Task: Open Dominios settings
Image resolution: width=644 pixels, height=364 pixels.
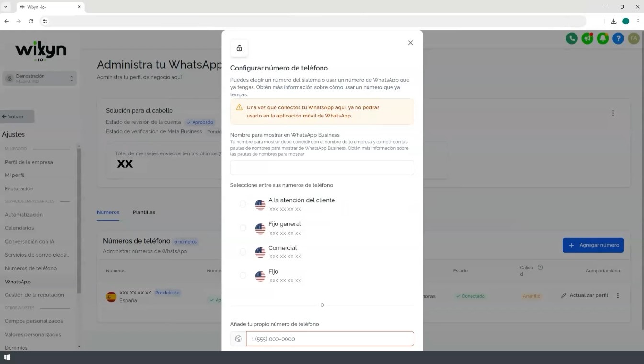Action: coord(16,348)
